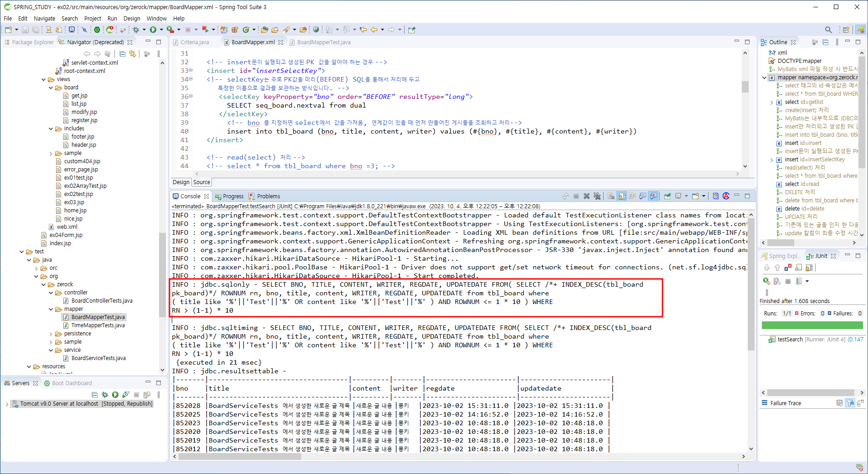Viewport: 868px width, 474px height.
Task: Open the web browser globe icon
Action: pos(316,30)
